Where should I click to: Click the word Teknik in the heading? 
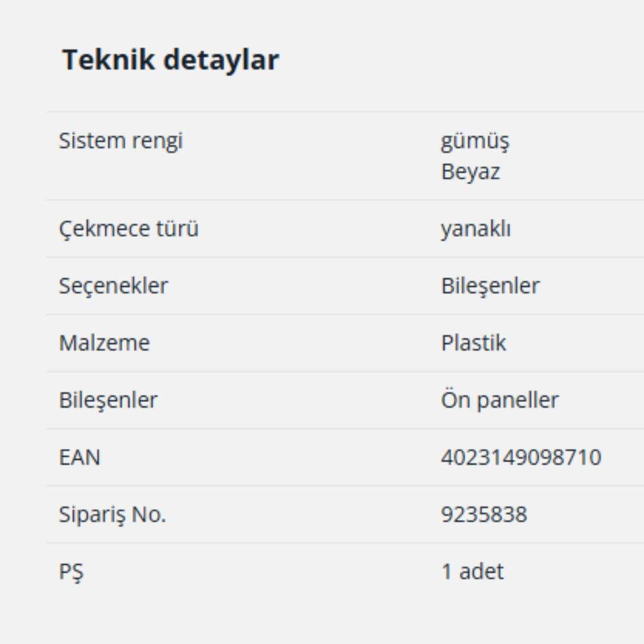(x=107, y=60)
